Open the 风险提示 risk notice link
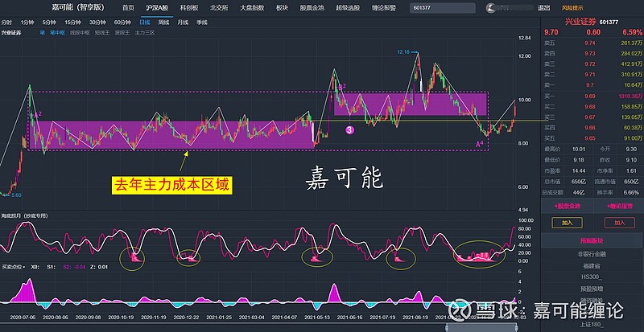The image size is (644, 332). [572, 8]
